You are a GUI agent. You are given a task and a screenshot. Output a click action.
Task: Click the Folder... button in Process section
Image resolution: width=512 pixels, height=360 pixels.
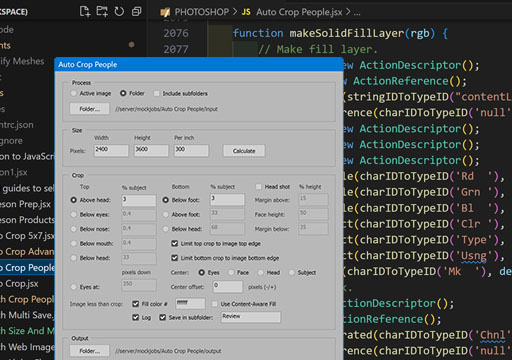(x=89, y=109)
